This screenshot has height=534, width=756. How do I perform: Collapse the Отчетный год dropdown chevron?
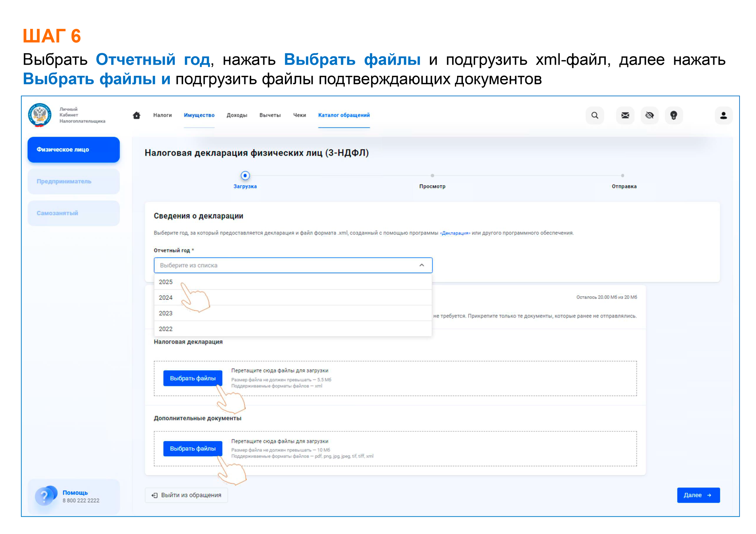[x=421, y=265]
